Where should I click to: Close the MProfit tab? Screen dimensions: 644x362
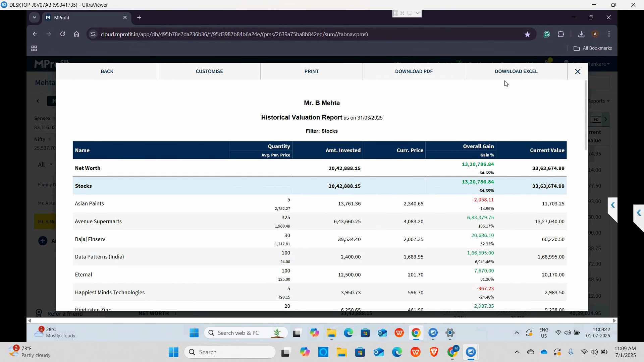[x=125, y=17]
